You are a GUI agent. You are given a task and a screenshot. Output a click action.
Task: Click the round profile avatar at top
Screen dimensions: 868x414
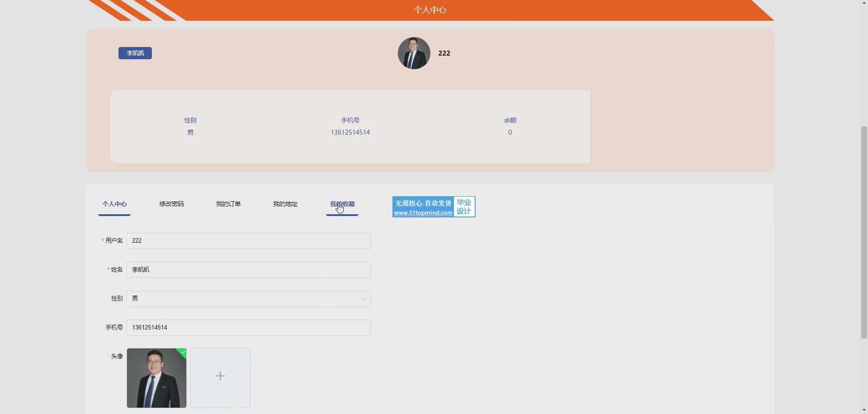pyautogui.click(x=414, y=53)
